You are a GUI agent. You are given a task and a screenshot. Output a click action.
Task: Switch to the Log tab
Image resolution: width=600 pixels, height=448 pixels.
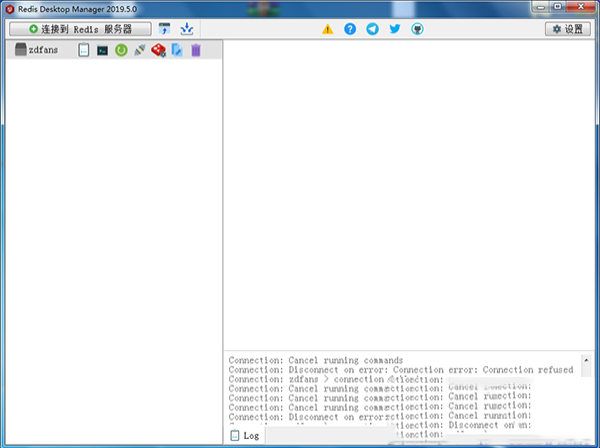coord(245,435)
